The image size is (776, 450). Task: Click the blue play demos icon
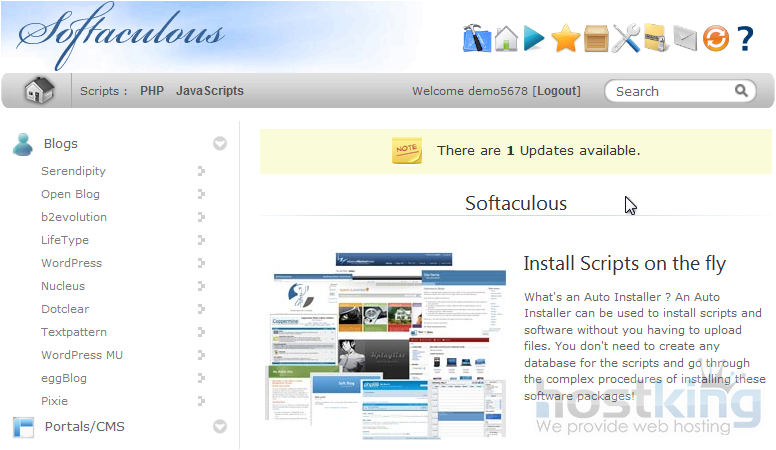click(535, 38)
